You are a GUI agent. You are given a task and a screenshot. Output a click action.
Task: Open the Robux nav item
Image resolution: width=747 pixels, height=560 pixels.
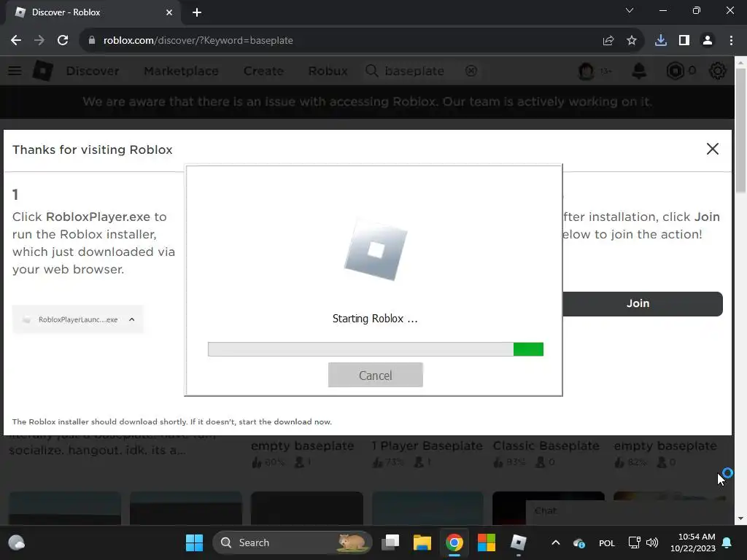point(328,71)
